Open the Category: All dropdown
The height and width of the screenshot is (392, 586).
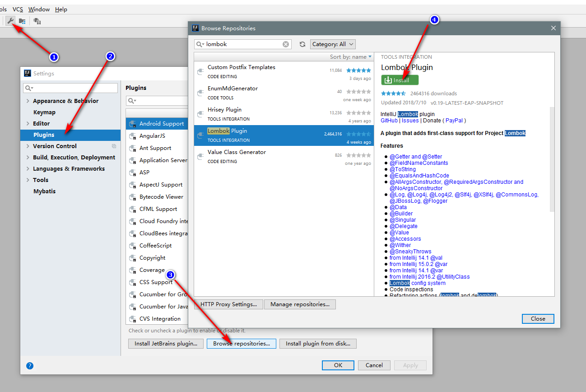[333, 44]
